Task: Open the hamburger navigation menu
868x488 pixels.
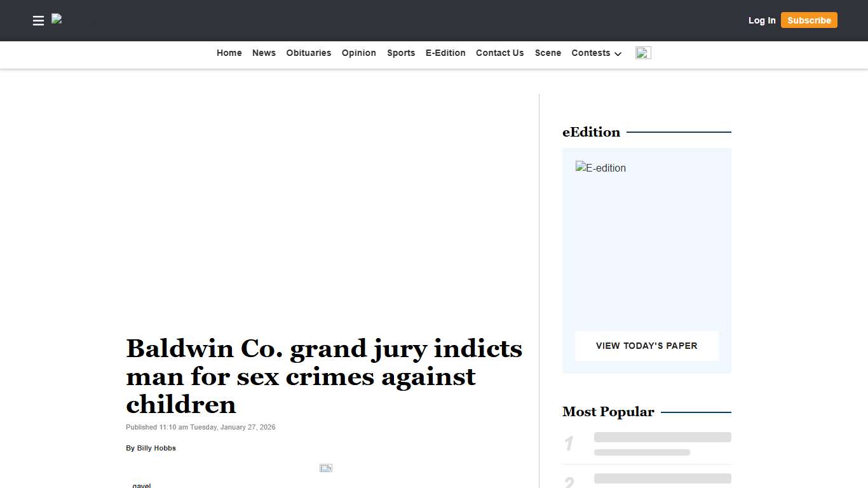Action: pyautogui.click(x=38, y=20)
